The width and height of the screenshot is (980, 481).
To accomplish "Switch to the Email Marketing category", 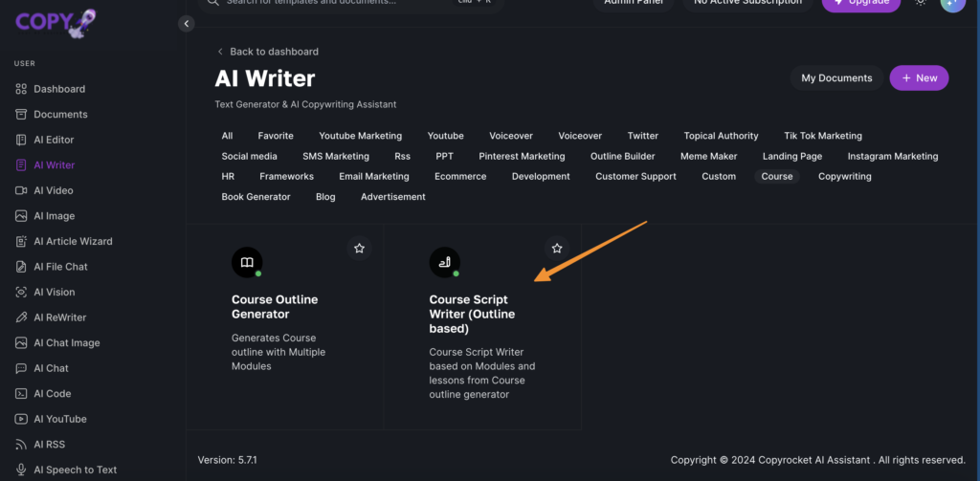I will click(373, 177).
